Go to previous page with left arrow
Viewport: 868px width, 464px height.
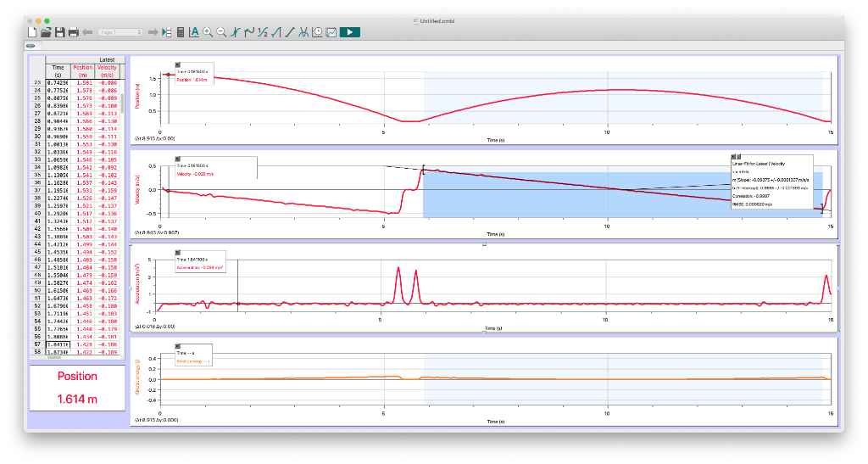click(87, 33)
